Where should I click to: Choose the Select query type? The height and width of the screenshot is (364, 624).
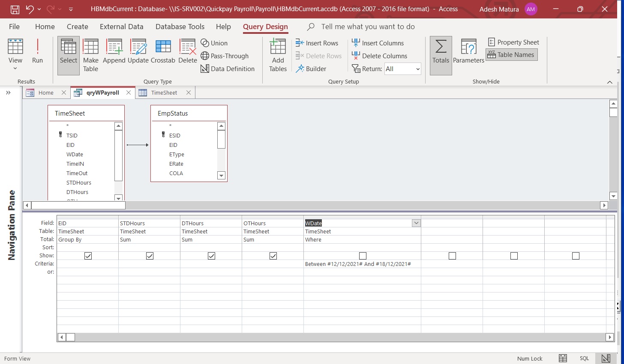[x=69, y=56]
